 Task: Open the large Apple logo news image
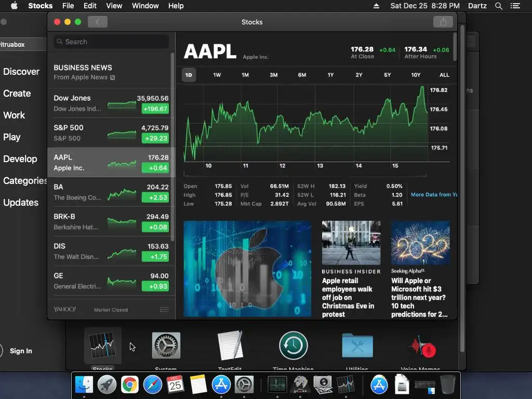247,269
